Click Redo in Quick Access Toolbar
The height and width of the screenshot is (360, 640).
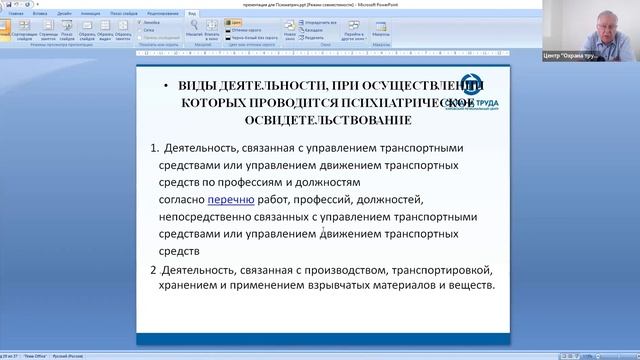(28, 4)
